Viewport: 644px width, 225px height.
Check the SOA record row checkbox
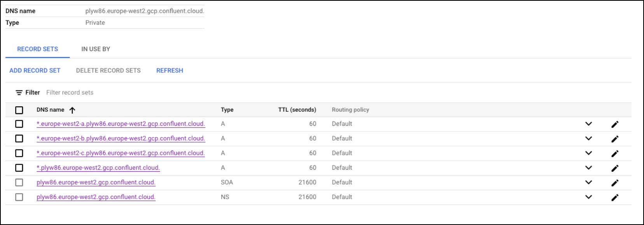coord(19,182)
